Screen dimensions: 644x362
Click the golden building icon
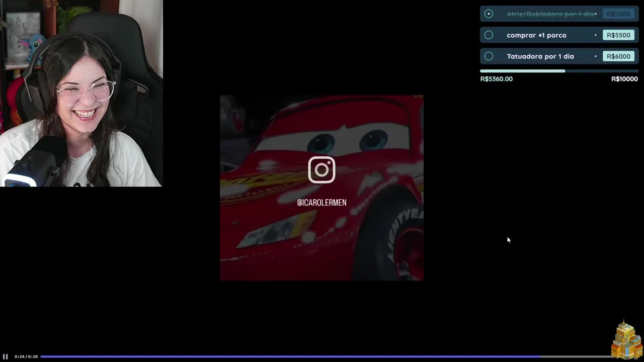626,340
